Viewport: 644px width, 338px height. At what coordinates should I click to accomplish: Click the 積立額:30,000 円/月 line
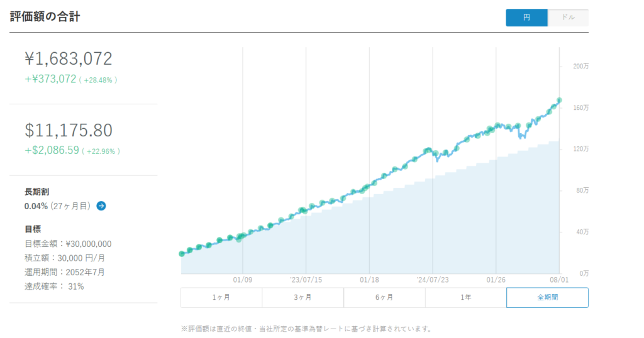pos(65,258)
